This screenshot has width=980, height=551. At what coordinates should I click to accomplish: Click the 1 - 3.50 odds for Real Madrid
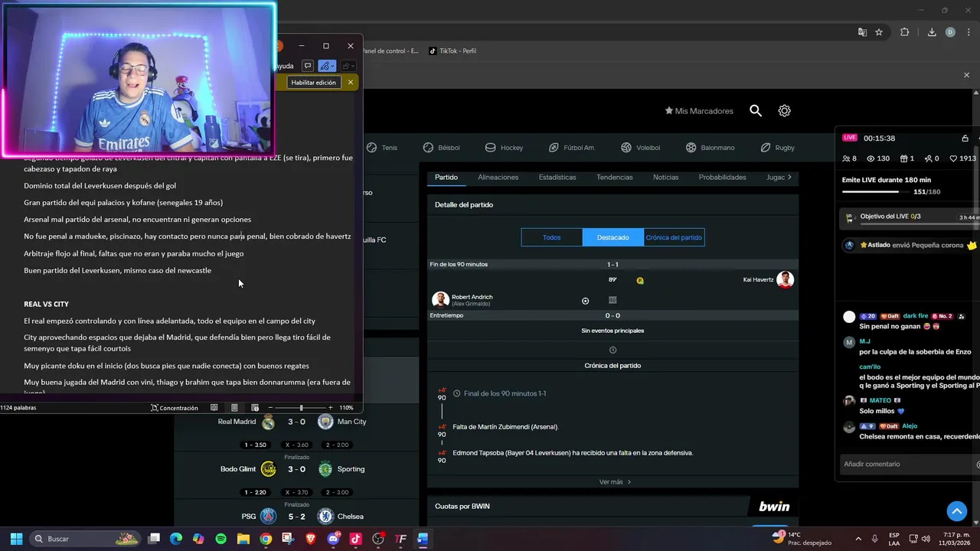256,445
